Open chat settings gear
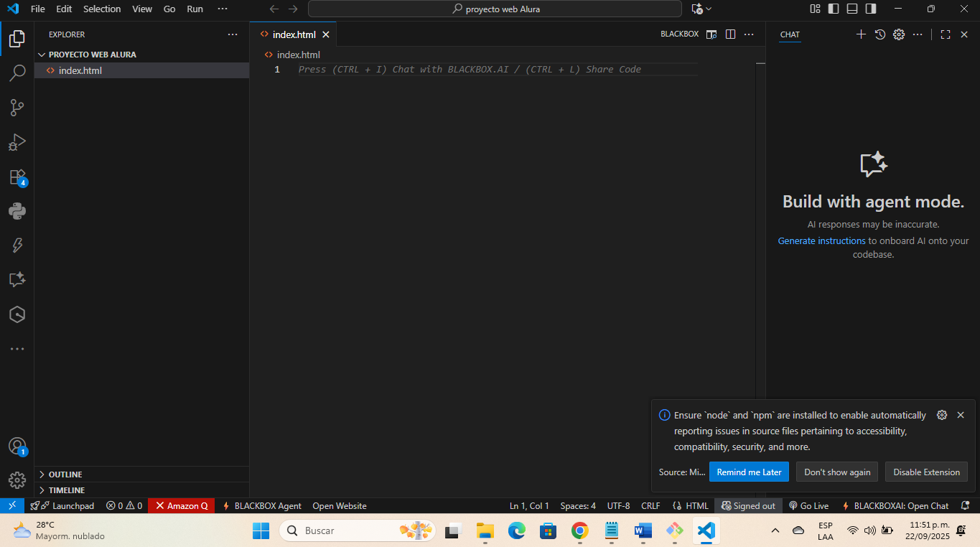Screen dimensions: 980x547 point(899,34)
